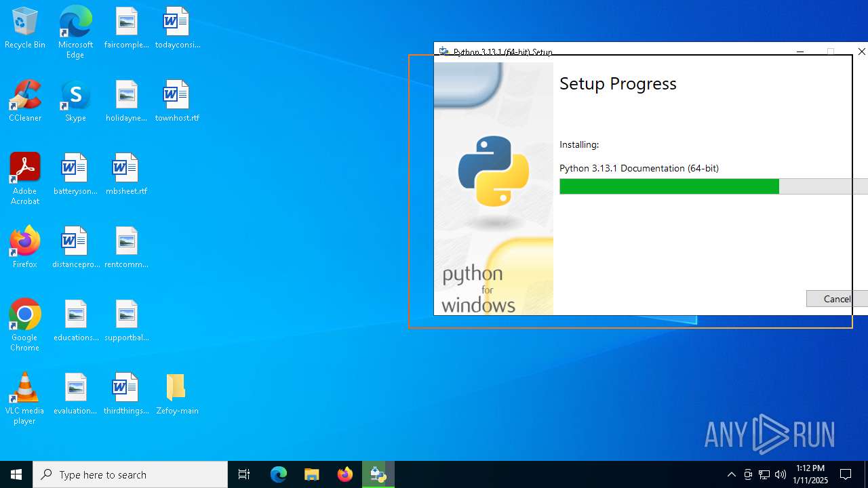This screenshot has width=868, height=488.
Task: Open the VLC media player shortcut
Action: click(25, 399)
